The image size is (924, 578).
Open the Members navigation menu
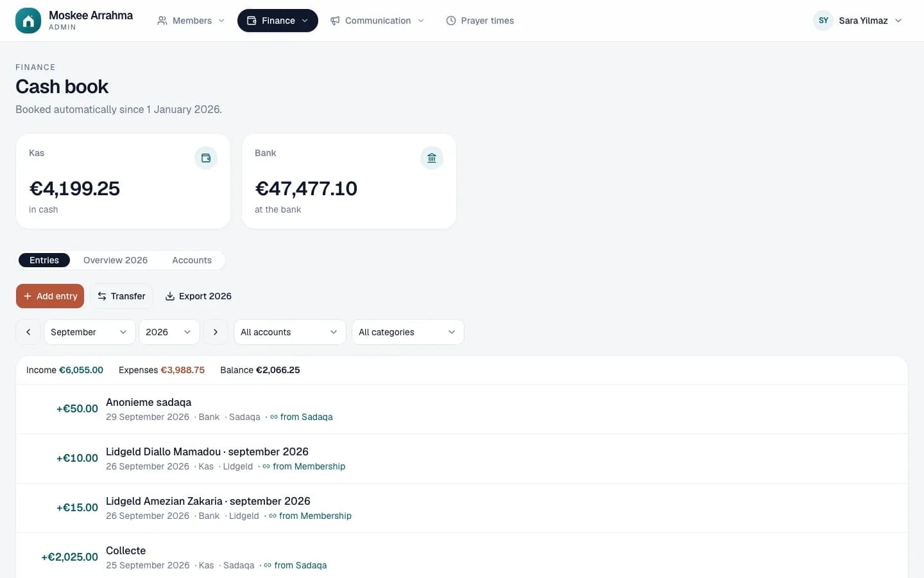point(191,21)
